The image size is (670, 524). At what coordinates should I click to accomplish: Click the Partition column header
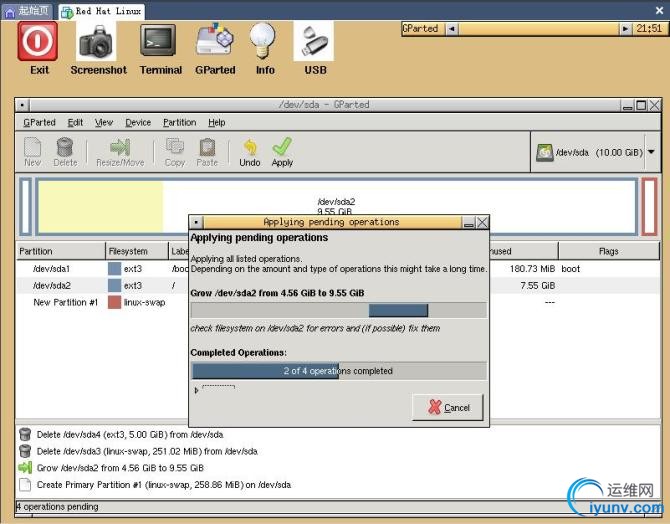pos(61,251)
